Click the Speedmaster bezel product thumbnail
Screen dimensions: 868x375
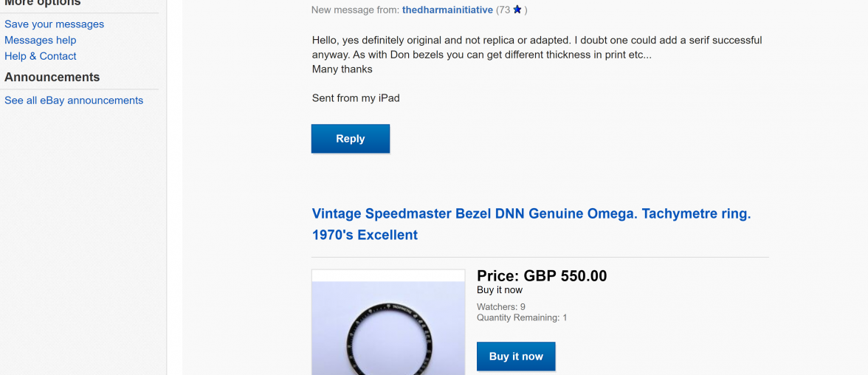(x=388, y=325)
